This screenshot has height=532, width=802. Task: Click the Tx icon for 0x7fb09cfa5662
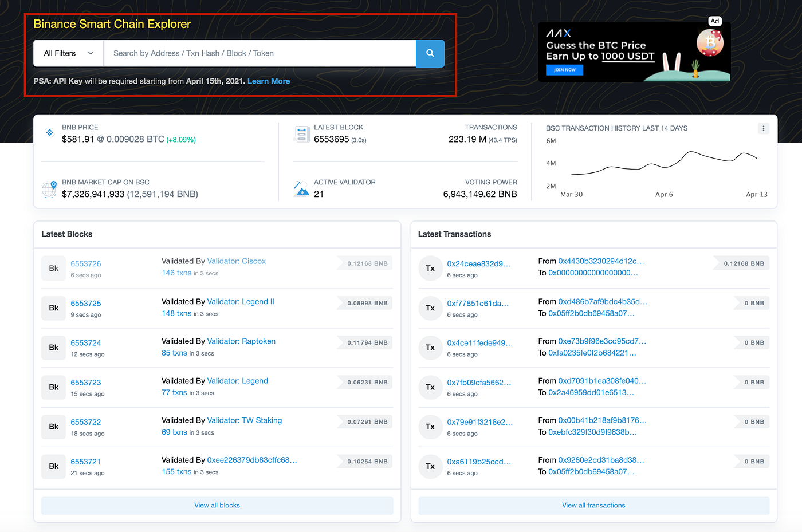click(x=430, y=387)
